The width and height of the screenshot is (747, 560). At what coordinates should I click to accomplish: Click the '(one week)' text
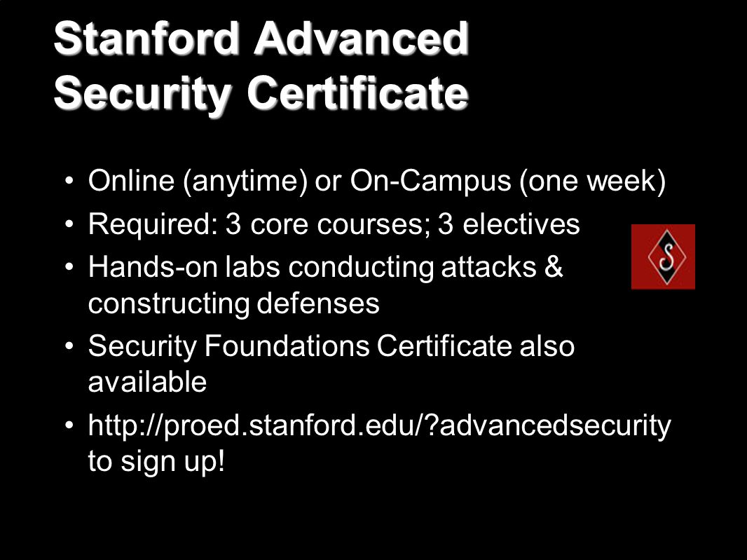tap(593, 182)
